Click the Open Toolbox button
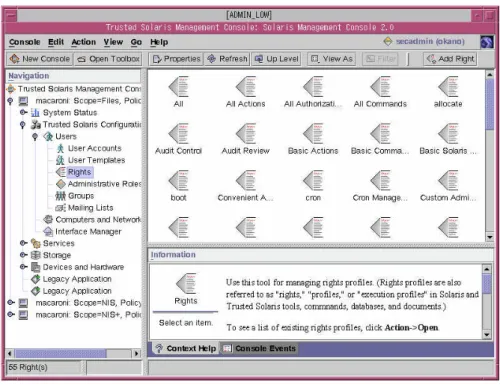Screen dimensions: 500x385 108,59
